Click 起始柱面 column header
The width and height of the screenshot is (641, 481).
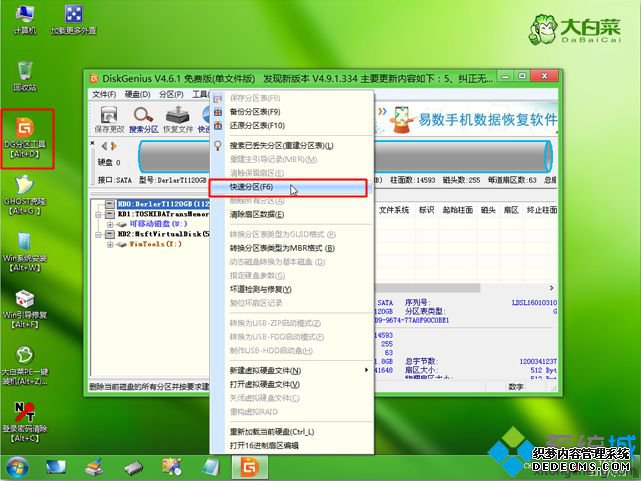457,210
